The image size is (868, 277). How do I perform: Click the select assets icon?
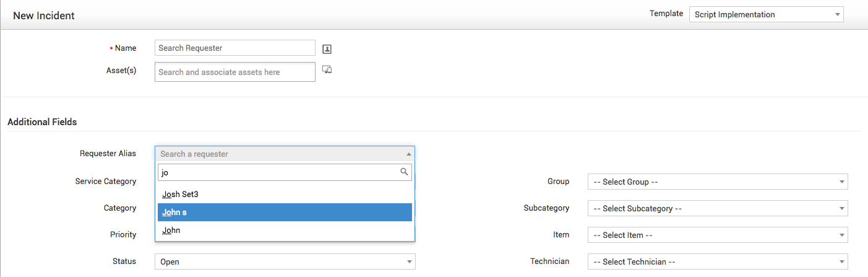[x=327, y=69]
